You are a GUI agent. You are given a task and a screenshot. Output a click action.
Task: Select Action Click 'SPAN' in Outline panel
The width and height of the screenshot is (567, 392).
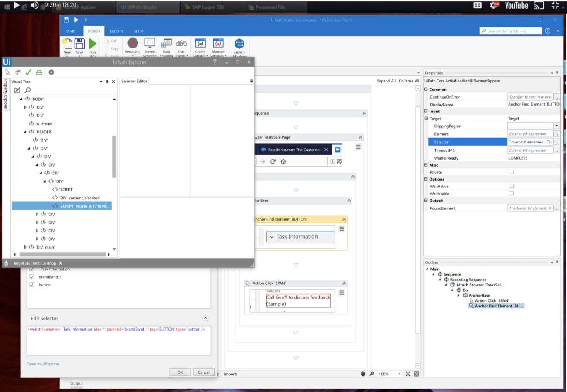492,301
